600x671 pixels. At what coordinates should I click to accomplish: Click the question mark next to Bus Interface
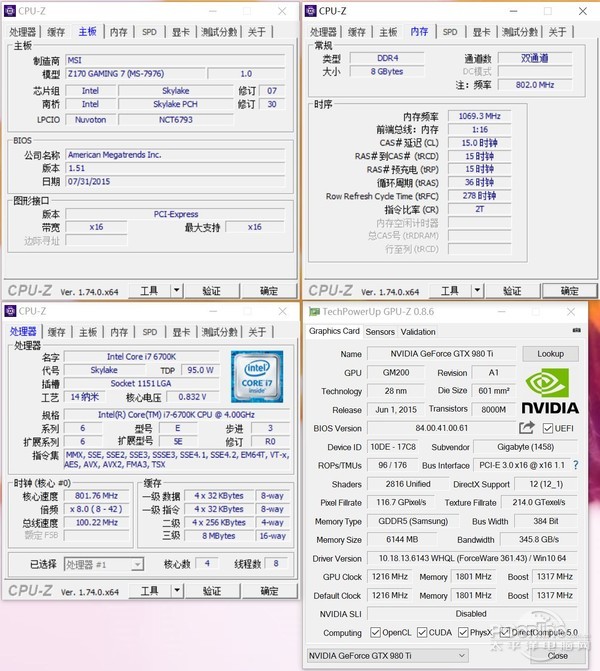[576, 465]
